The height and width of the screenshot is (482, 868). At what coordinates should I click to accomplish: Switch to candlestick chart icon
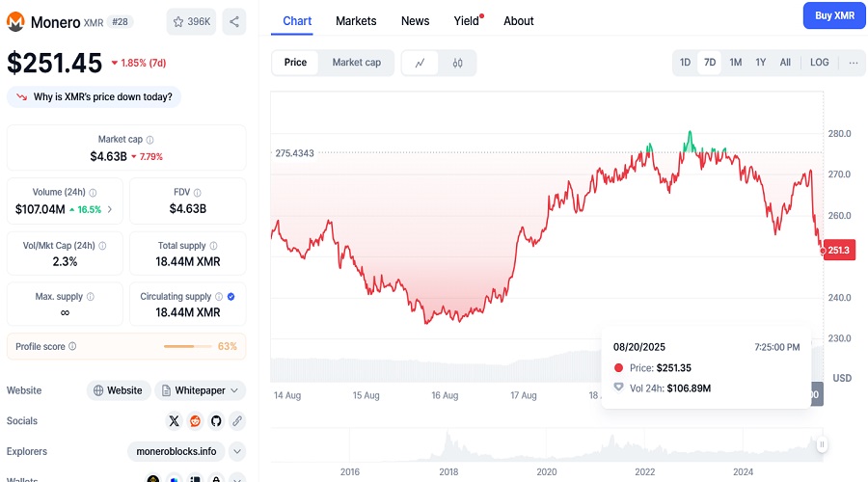(x=457, y=63)
